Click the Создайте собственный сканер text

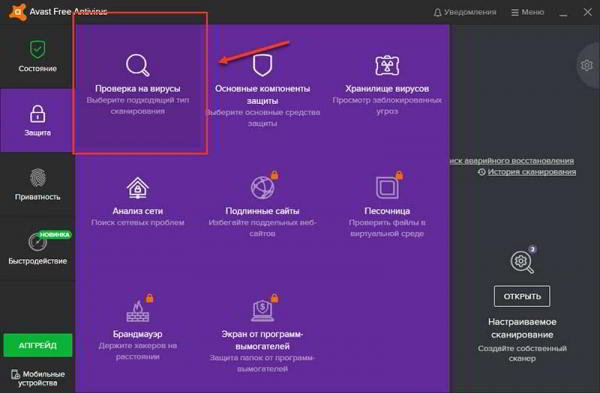click(x=522, y=353)
